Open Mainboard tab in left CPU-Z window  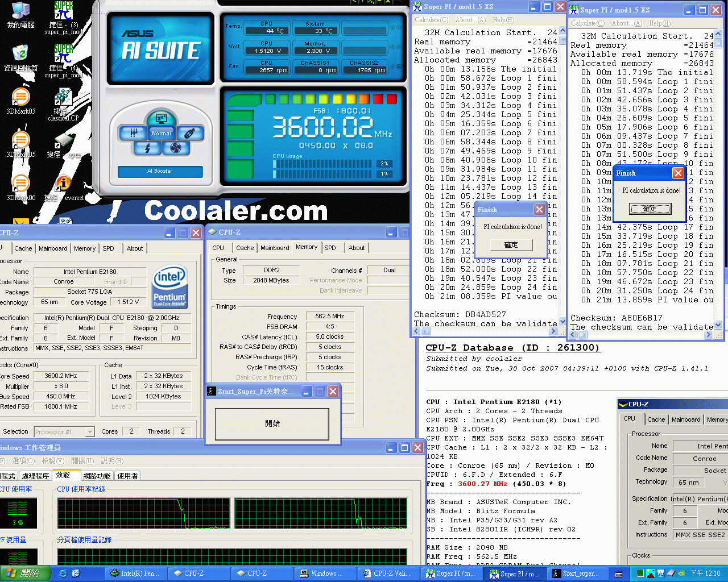point(53,248)
